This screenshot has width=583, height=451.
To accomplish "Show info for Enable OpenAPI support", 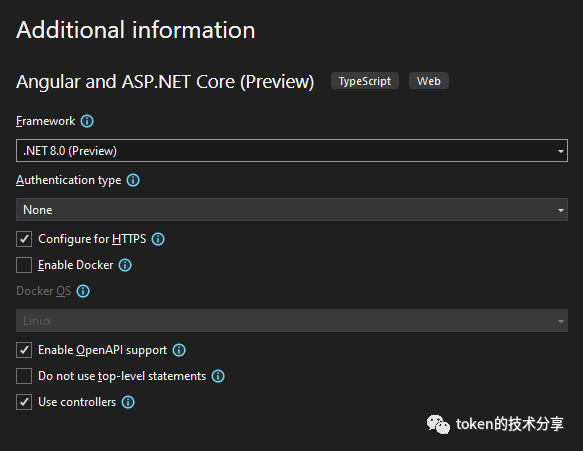I will [179, 350].
